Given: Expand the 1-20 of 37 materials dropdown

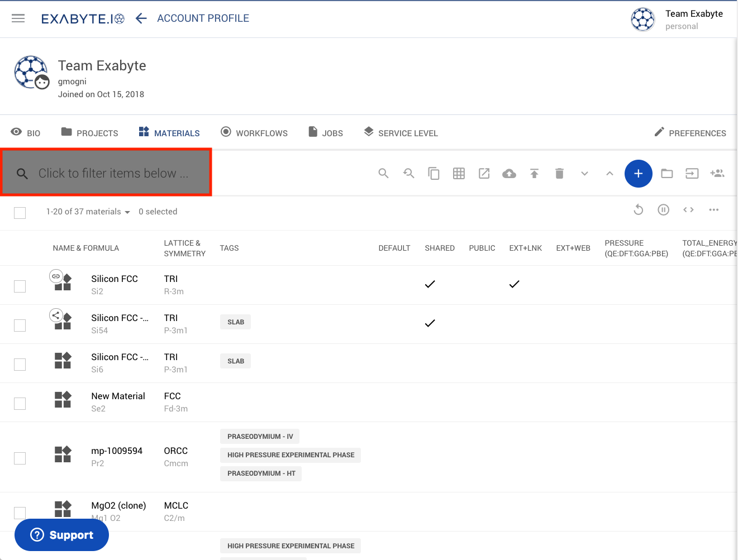Looking at the screenshot, I should 88,212.
